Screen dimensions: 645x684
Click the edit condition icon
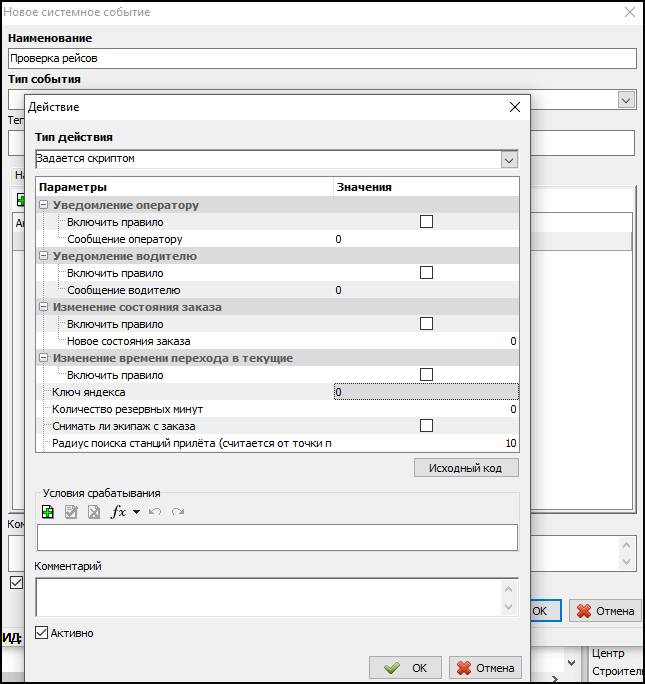click(x=70, y=512)
